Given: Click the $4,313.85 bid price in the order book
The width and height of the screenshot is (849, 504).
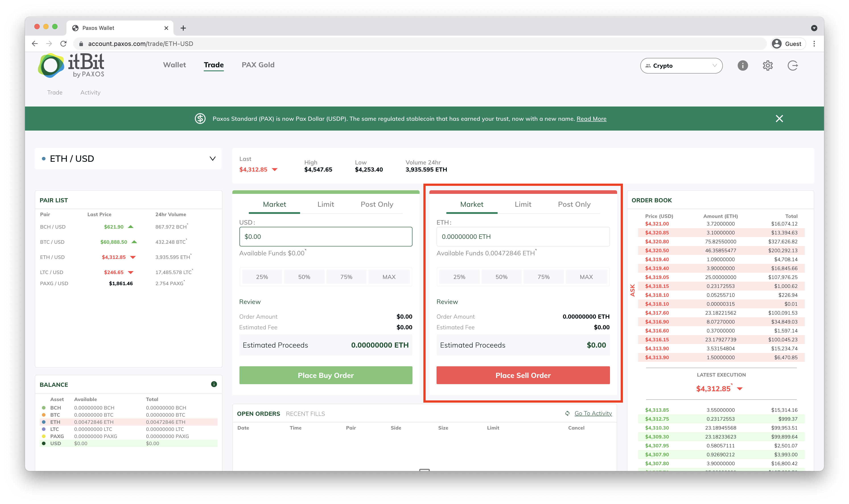Looking at the screenshot, I should point(657,410).
